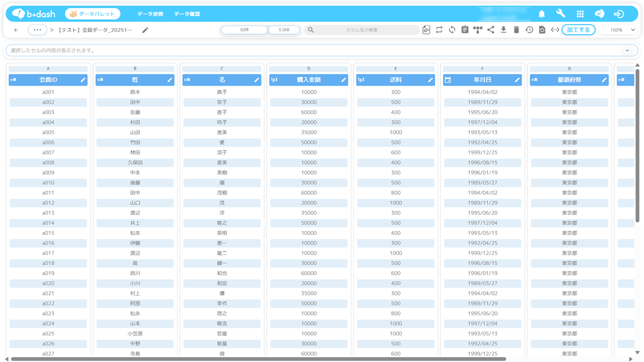Open the データ連携 menu
Viewport: 644px width, 362px height.
(x=150, y=14)
